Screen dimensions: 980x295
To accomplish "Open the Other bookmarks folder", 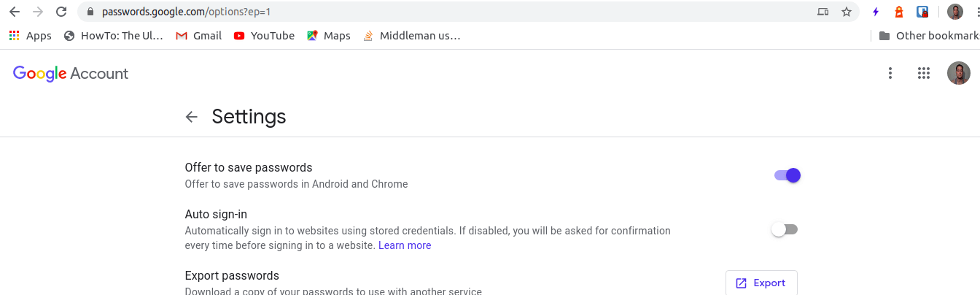I will (929, 36).
